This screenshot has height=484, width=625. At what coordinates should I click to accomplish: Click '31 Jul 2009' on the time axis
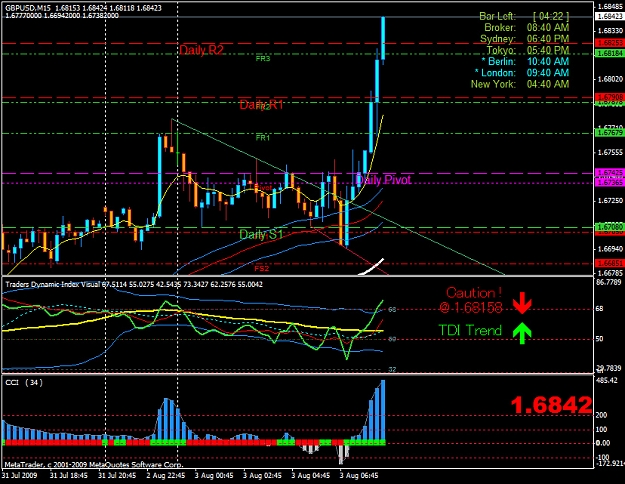click(20, 475)
